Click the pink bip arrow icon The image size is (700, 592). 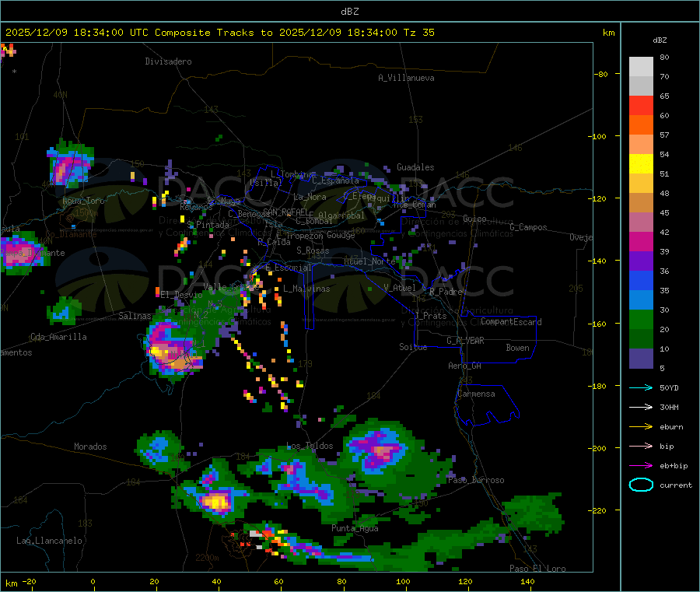[641, 446]
